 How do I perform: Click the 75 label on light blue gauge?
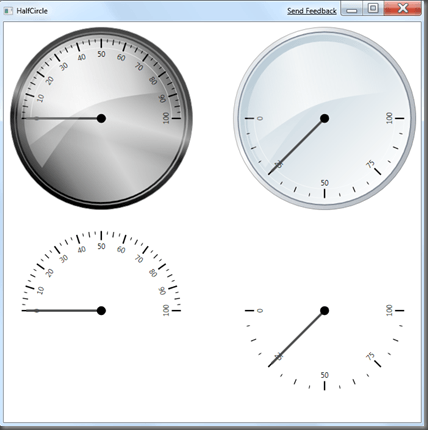point(370,164)
